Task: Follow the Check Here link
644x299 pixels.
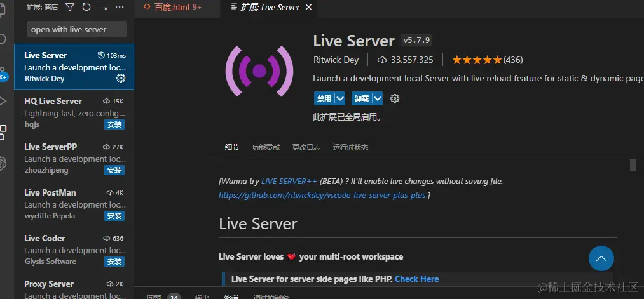Action: tap(417, 279)
